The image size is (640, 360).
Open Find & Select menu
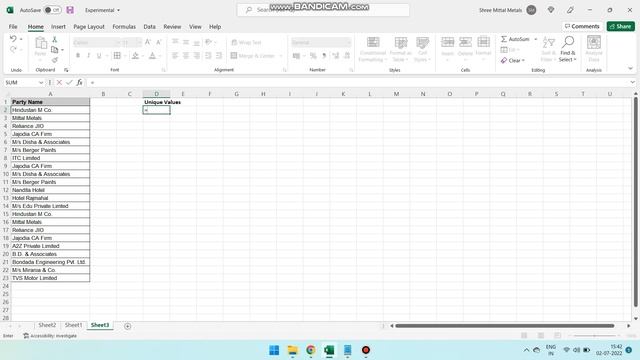568,49
